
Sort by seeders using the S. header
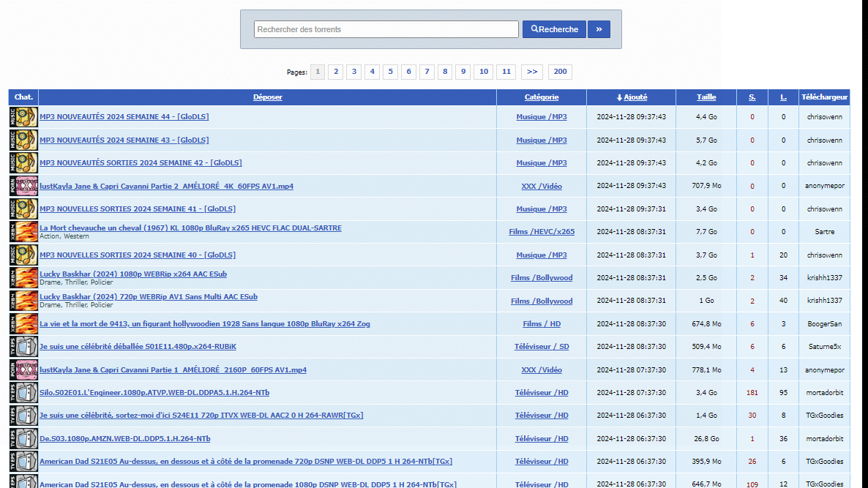point(752,97)
